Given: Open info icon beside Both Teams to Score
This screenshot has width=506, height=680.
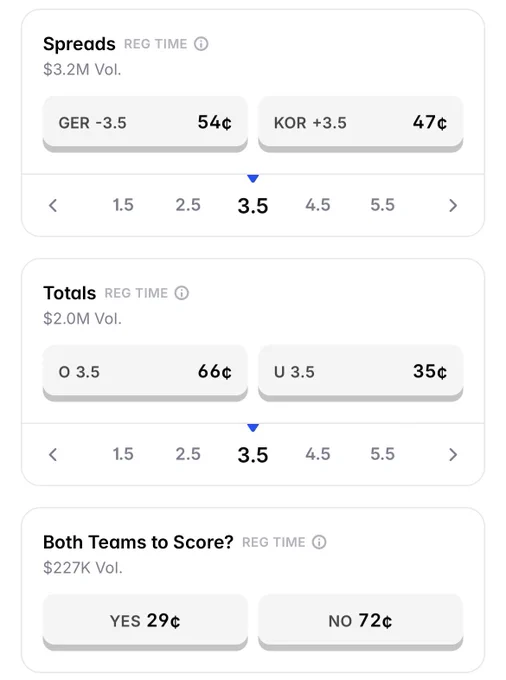Looking at the screenshot, I should 319,542.
